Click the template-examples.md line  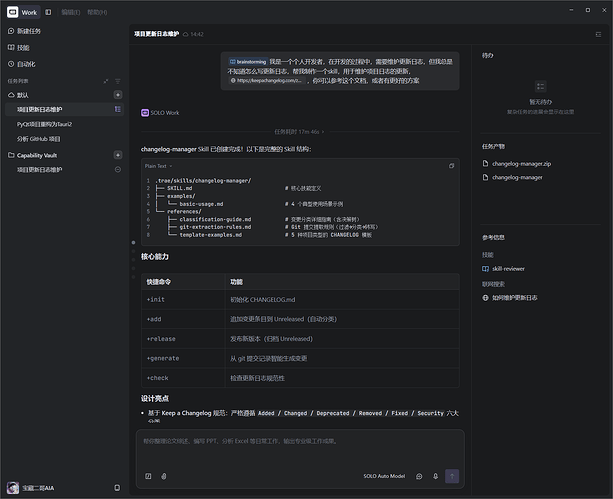[210, 235]
